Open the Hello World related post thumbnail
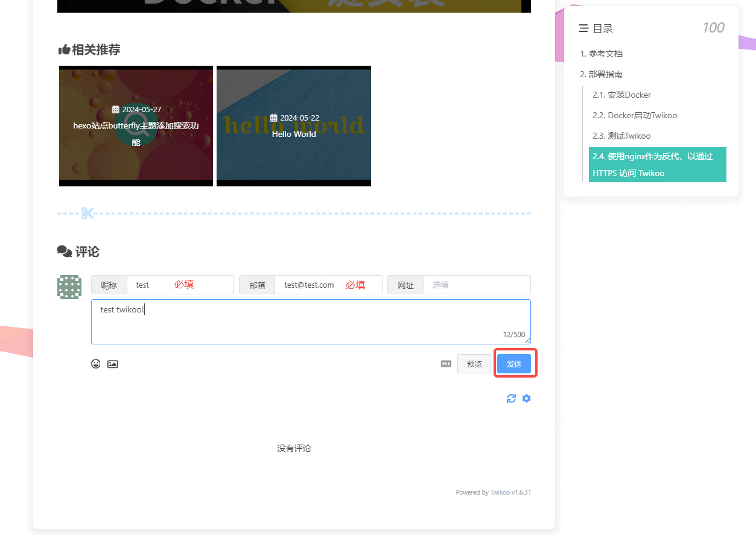Viewport: 756px width, 535px height. click(x=294, y=125)
